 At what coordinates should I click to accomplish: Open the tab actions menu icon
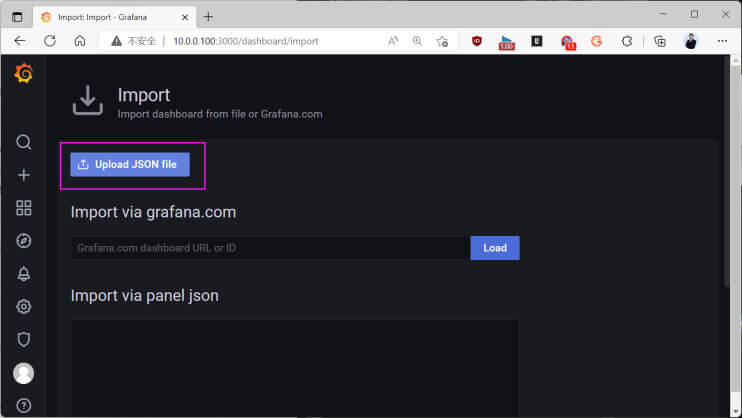17,17
